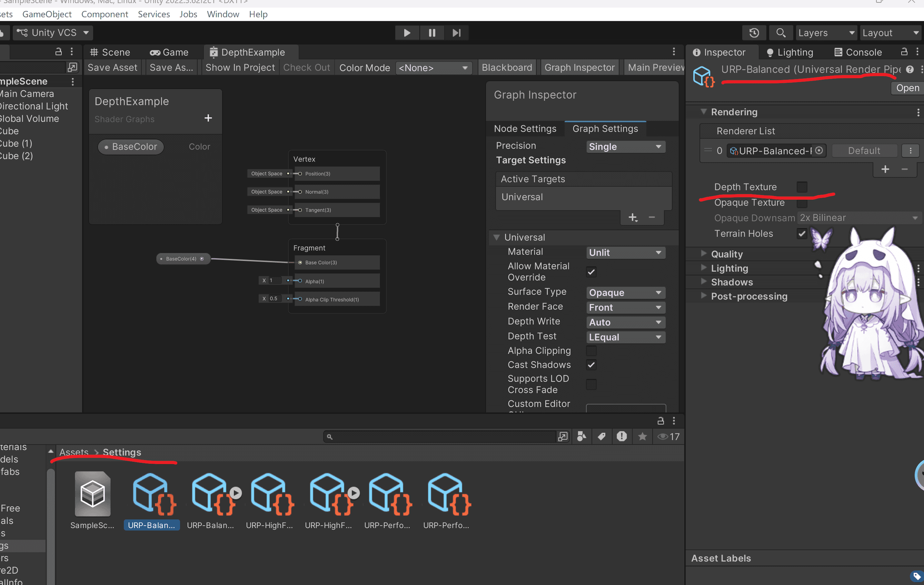This screenshot has width=924, height=585.
Task: Click the global search magnifier icon
Action: click(x=781, y=33)
